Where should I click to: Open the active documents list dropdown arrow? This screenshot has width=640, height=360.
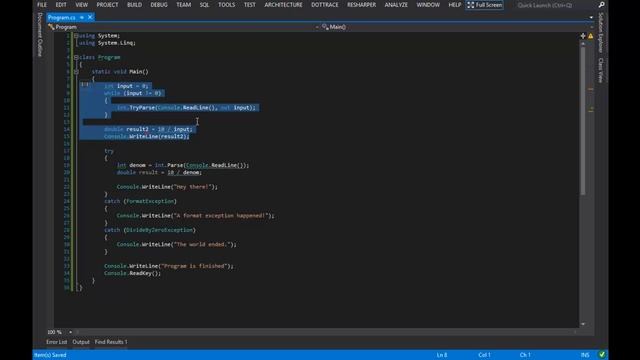click(591, 18)
